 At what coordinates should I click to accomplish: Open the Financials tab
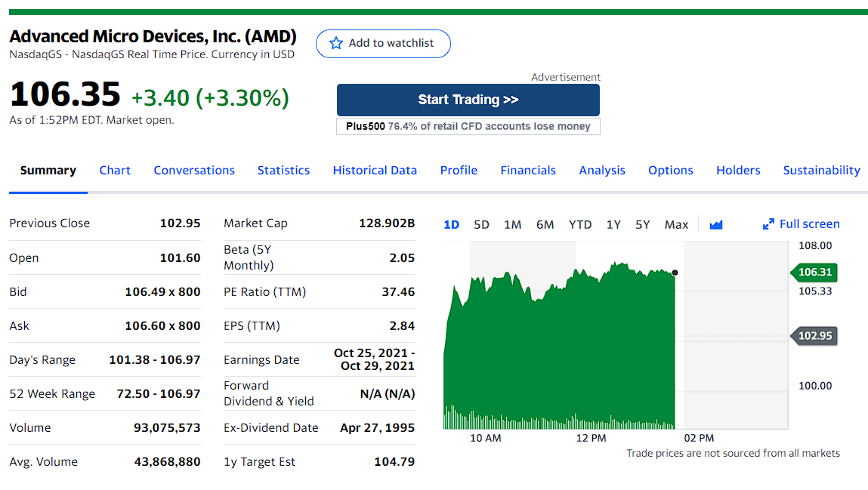[528, 171]
